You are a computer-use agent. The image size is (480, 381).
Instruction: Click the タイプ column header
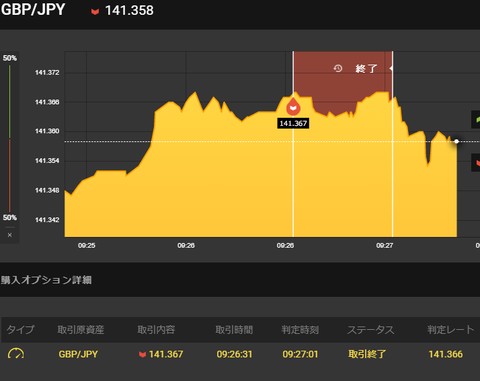click(x=20, y=330)
